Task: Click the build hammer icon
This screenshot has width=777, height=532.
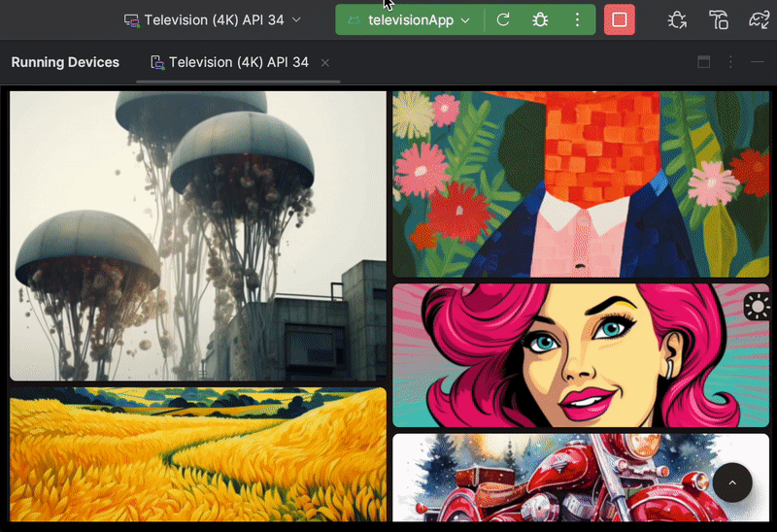Action: pyautogui.click(x=719, y=20)
